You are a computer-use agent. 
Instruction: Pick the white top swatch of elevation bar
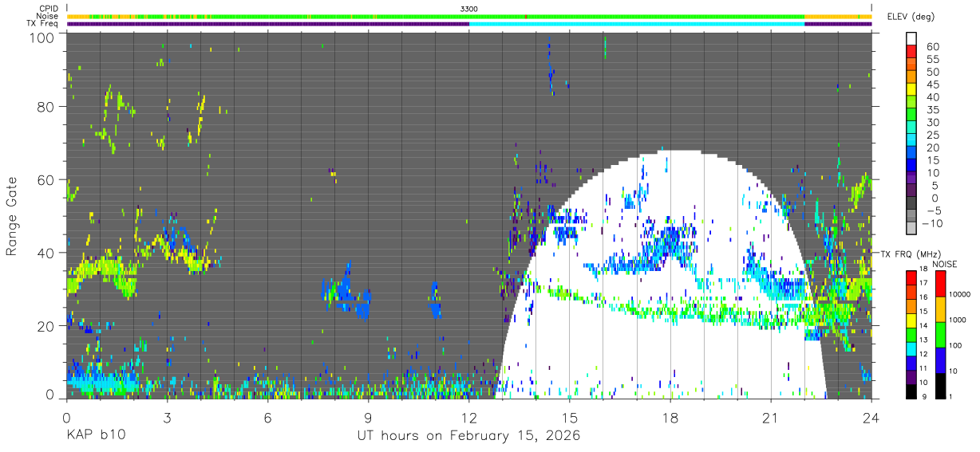911,38
